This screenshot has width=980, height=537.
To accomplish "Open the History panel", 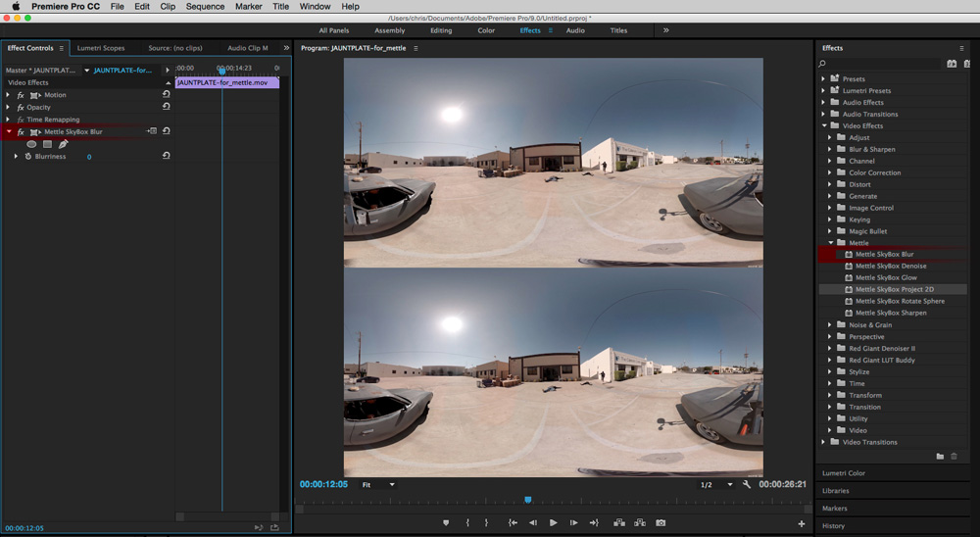I will click(x=833, y=526).
